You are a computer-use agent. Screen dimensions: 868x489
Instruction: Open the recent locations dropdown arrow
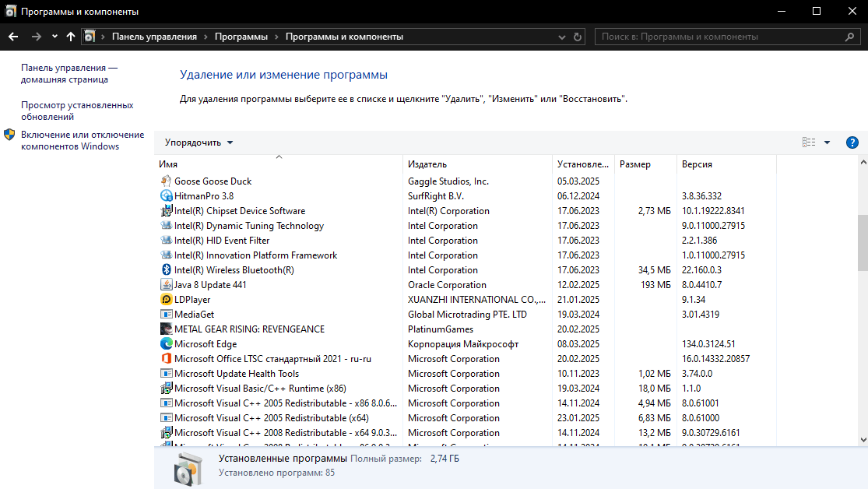point(54,37)
